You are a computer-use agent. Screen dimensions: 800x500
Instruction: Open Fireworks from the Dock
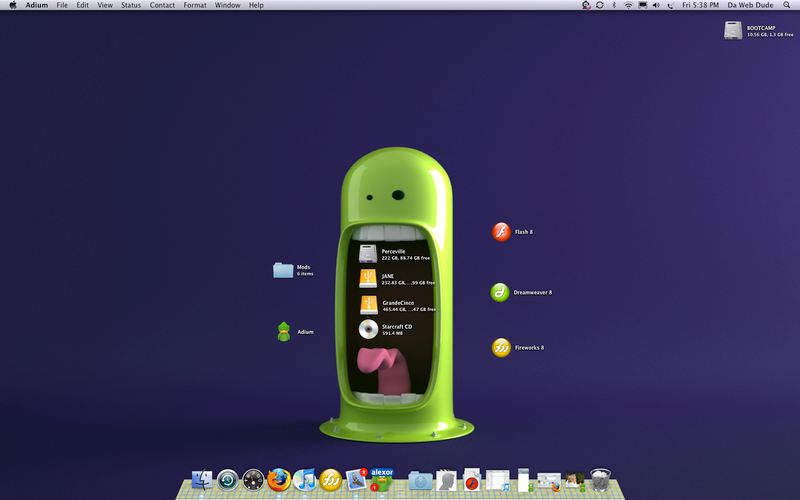pyautogui.click(x=330, y=480)
